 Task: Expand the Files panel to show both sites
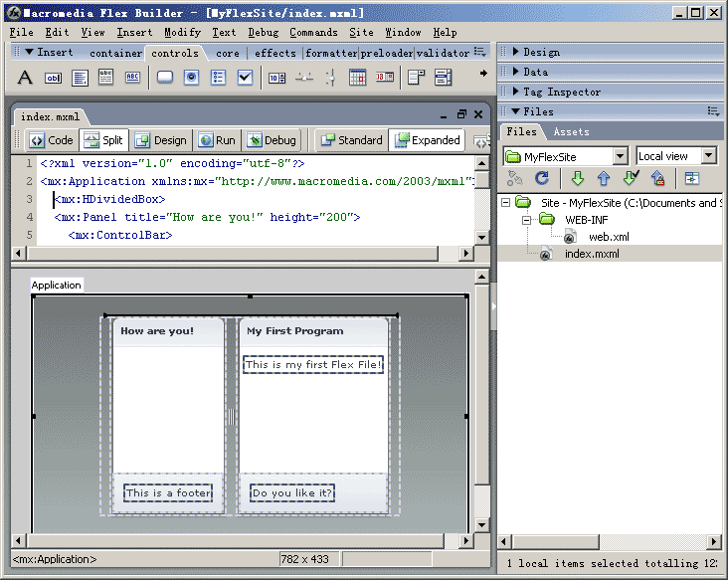pos(692,178)
